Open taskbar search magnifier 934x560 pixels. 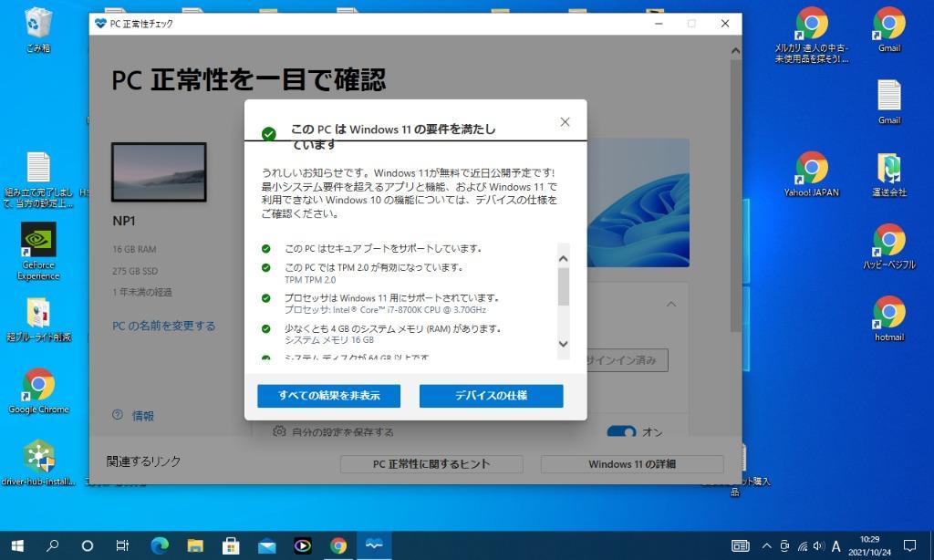pos(52,545)
